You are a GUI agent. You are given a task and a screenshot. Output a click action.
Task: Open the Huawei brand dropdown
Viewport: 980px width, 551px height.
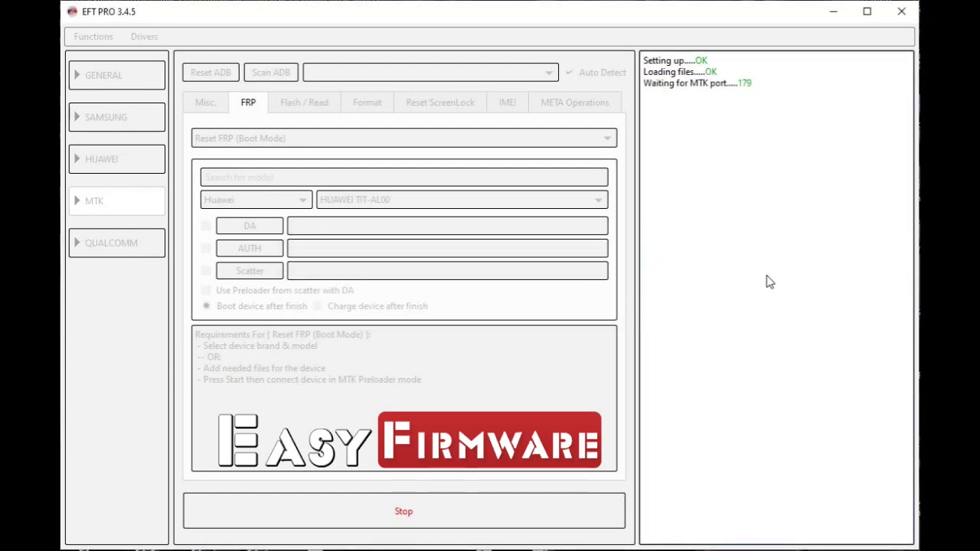pos(256,200)
